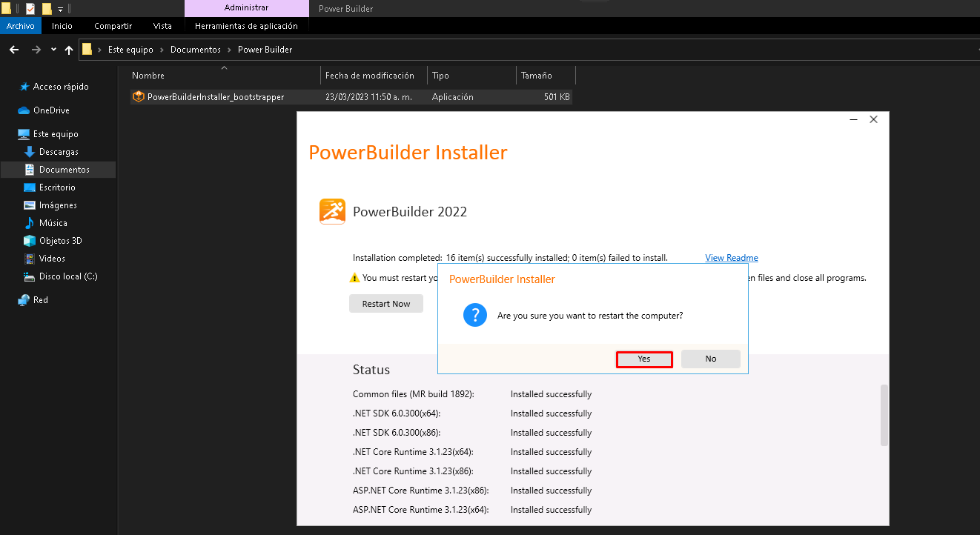Viewport: 980px width, 535px height.
Task: Open the Archivo menu tab
Action: 21,26
